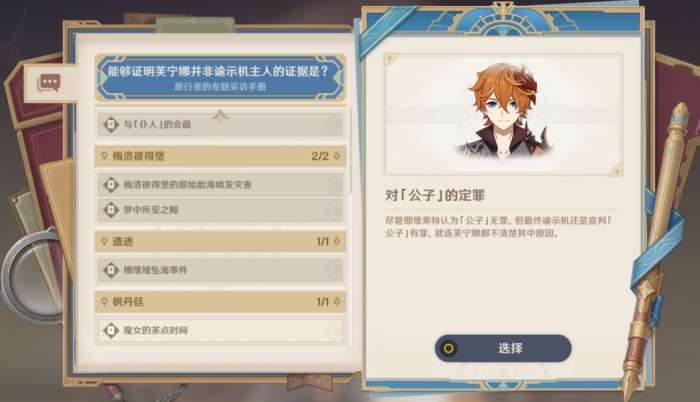Select the 娜维娅坠海事件 clue entry
Screen dimensions: 700x402
pyautogui.click(x=221, y=270)
